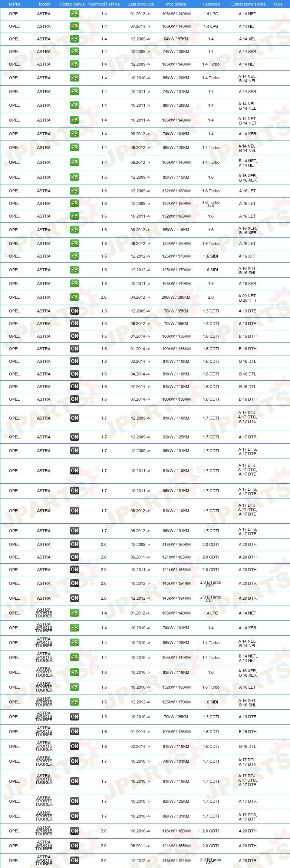Click the 10.2012 -> production date cell
This screenshot has width=290, height=868.
pyautogui.click(x=140, y=583)
